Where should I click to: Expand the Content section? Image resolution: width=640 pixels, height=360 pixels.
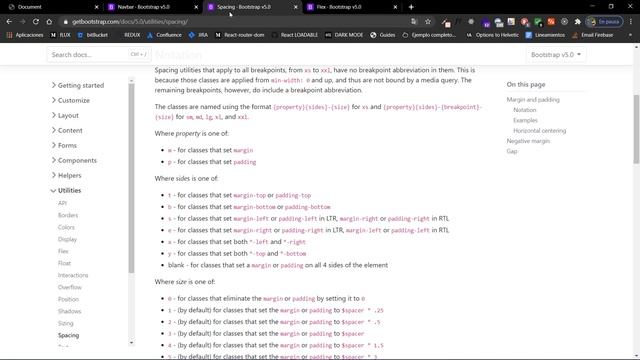point(67,131)
